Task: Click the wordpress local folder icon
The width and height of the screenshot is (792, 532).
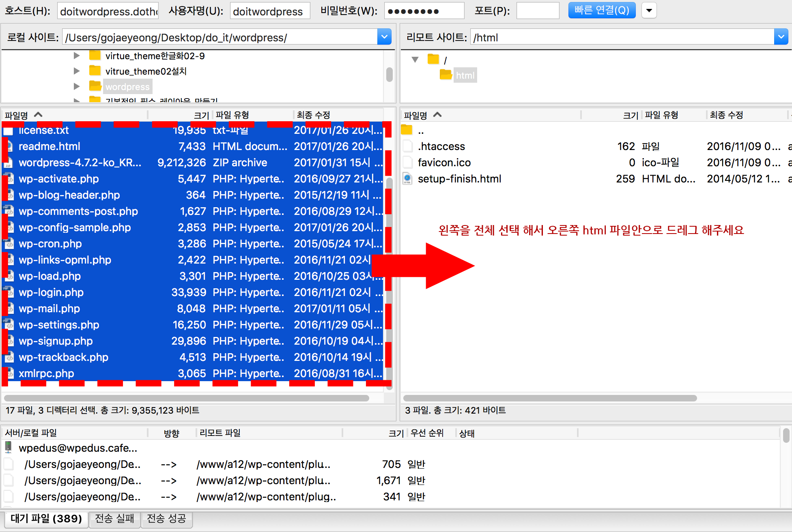Action: pyautogui.click(x=95, y=86)
